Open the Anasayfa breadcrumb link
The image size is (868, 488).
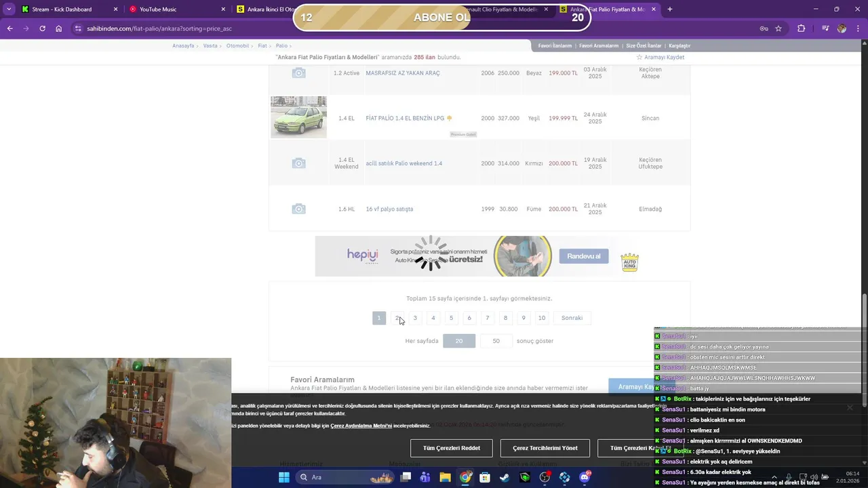coord(183,45)
